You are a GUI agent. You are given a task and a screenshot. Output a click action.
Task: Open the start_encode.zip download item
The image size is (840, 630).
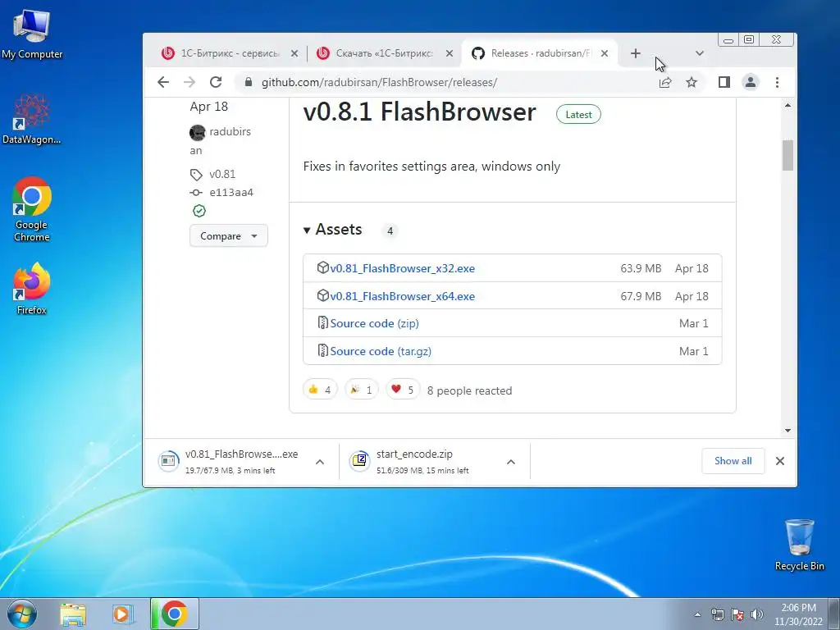click(413, 461)
